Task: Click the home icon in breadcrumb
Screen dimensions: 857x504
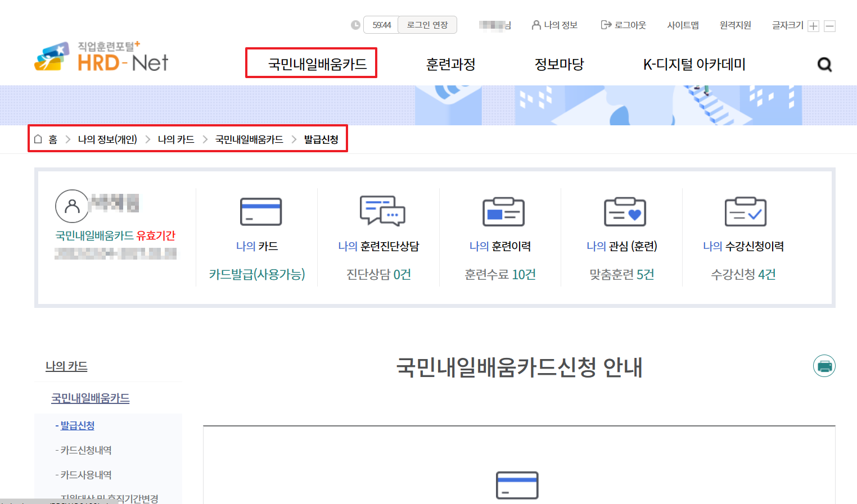Action: [x=38, y=139]
